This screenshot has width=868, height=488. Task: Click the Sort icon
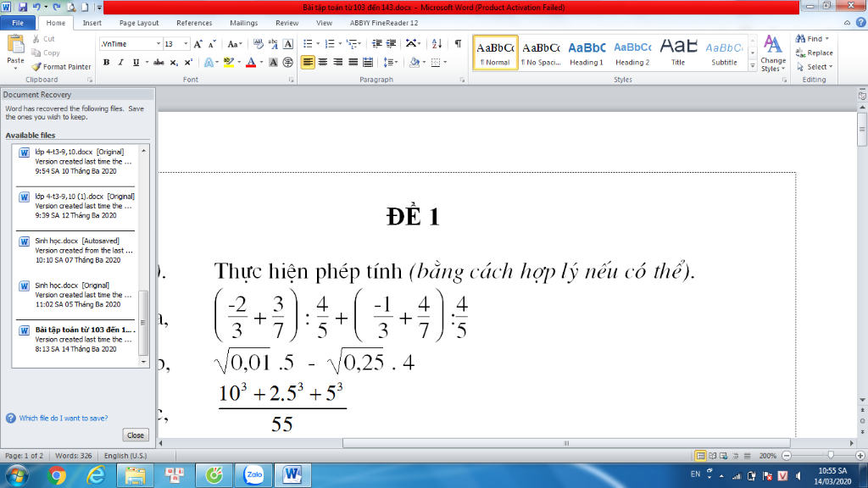tap(437, 44)
